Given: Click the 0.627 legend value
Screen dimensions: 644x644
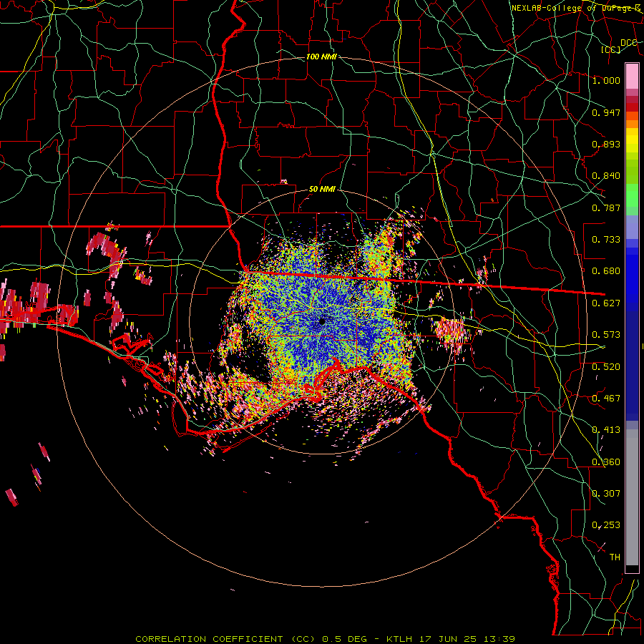Looking at the screenshot, I should tap(606, 303).
